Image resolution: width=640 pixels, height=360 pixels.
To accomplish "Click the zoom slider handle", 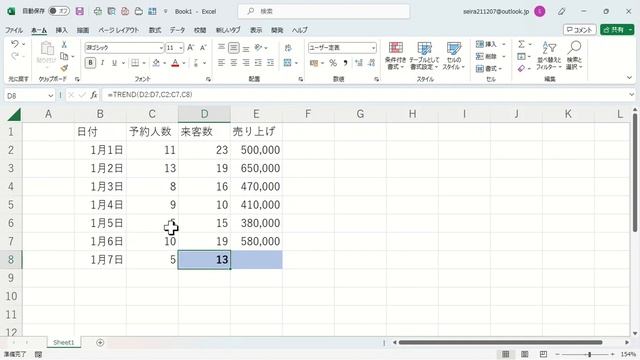I will 589,354.
